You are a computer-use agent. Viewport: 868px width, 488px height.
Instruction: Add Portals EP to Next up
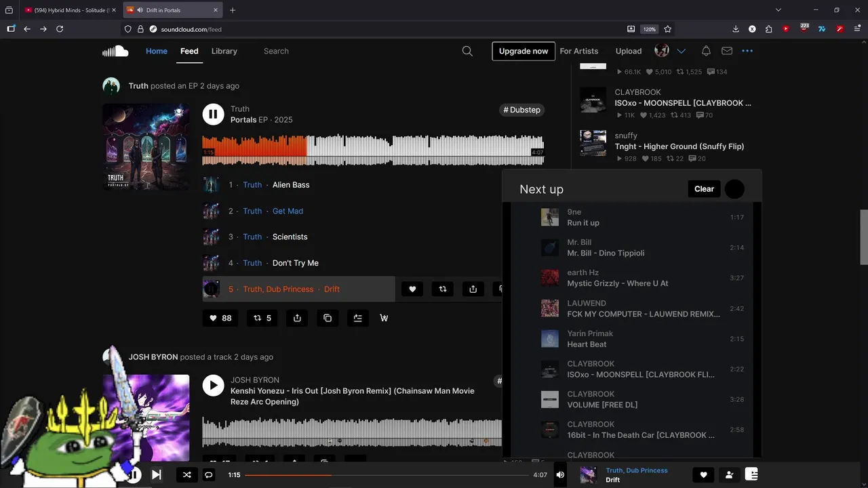(x=358, y=318)
